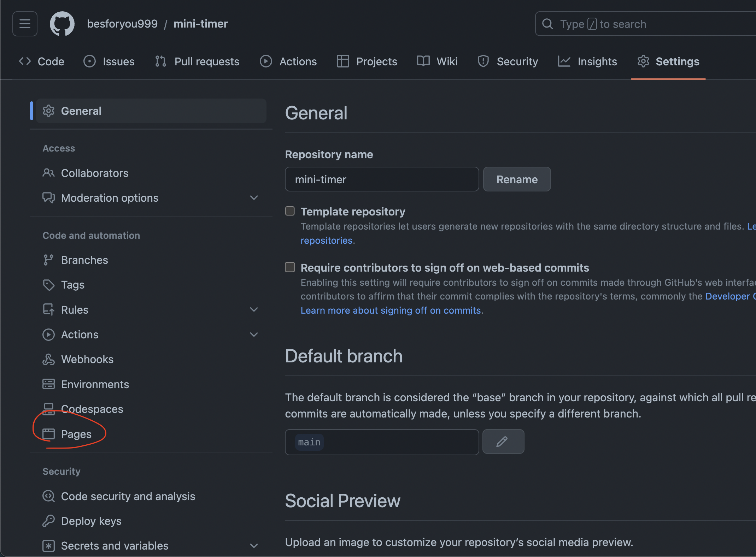Open the template repositories link

point(327,240)
